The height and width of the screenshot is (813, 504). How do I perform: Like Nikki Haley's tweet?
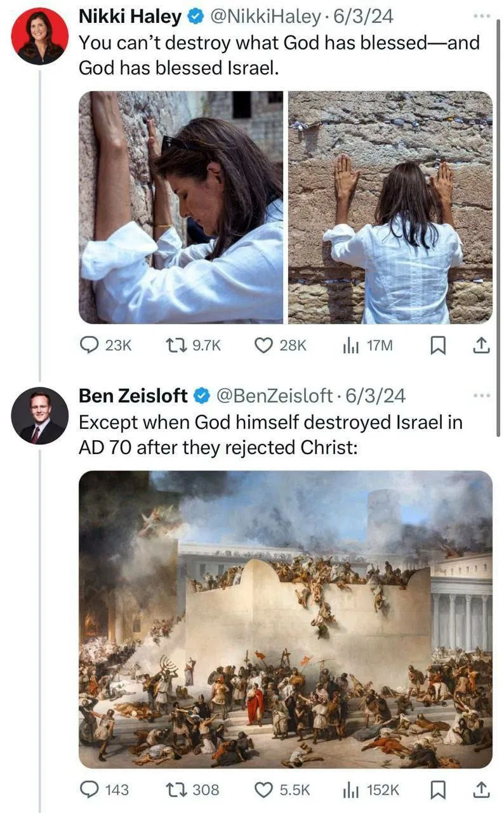tap(263, 345)
